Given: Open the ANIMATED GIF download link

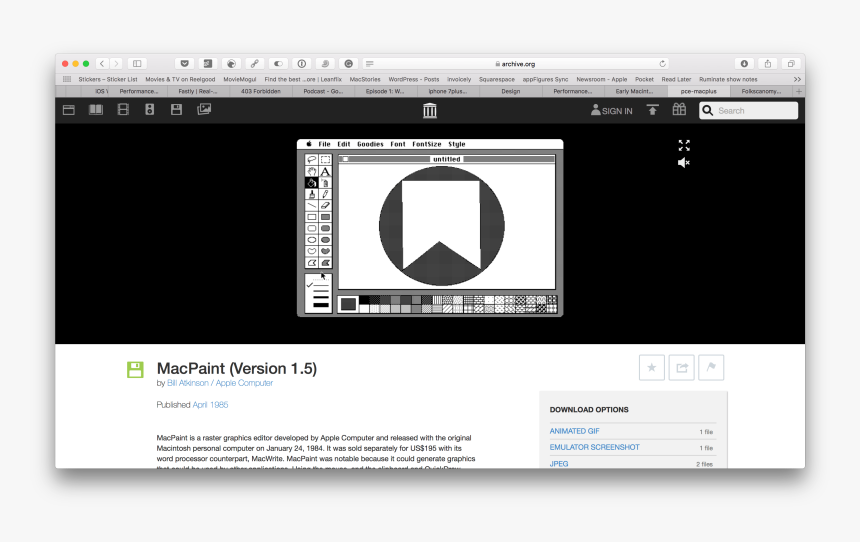Looking at the screenshot, I should pos(574,431).
